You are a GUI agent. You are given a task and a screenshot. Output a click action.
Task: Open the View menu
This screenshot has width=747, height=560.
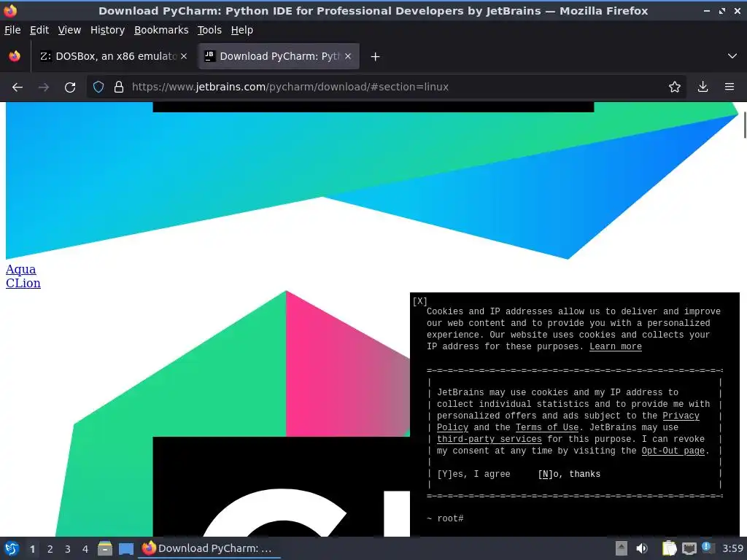tap(69, 30)
